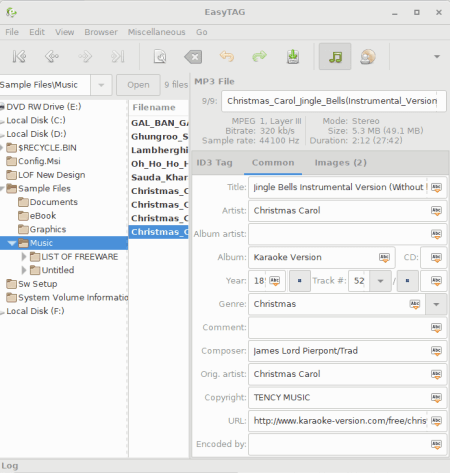Viewport: 450px width, 473px height.
Task: Expand the Track number dropdown
Action: coord(380,281)
